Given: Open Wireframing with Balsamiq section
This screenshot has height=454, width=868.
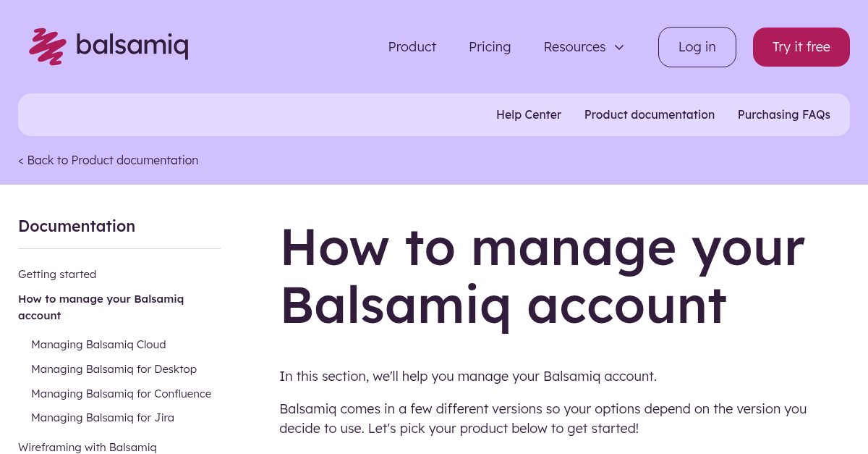Looking at the screenshot, I should click(87, 447).
